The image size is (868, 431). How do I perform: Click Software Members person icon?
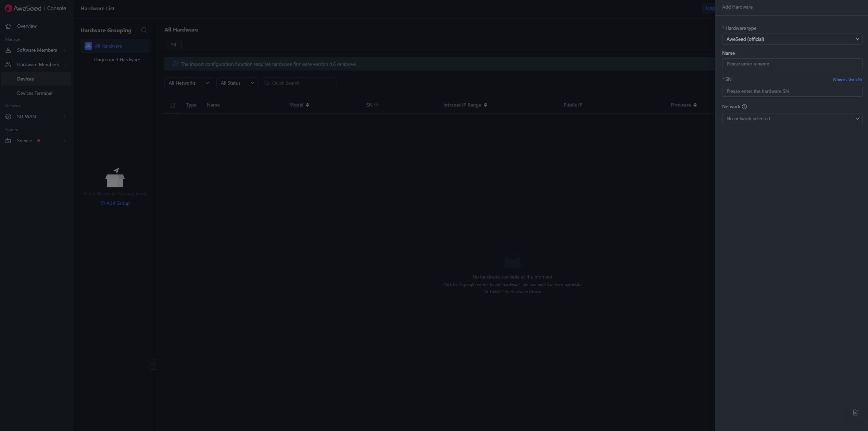[8, 50]
